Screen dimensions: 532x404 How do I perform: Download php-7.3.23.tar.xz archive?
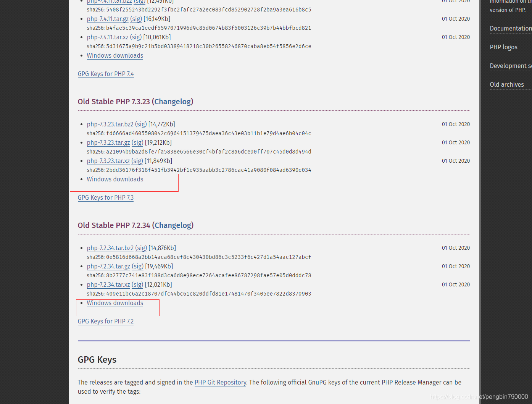[108, 161]
